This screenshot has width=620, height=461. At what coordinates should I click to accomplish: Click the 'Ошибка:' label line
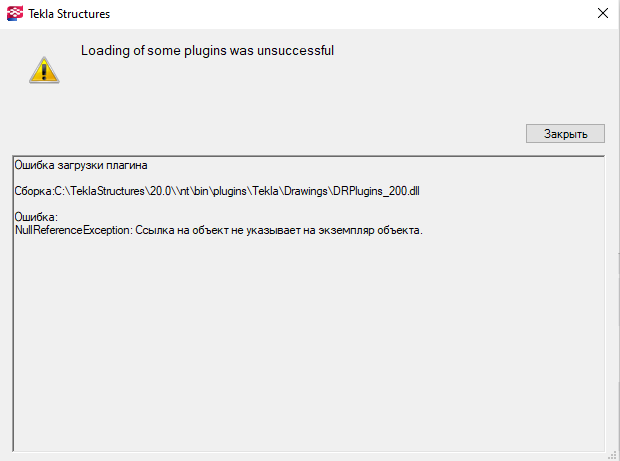[x=37, y=217]
